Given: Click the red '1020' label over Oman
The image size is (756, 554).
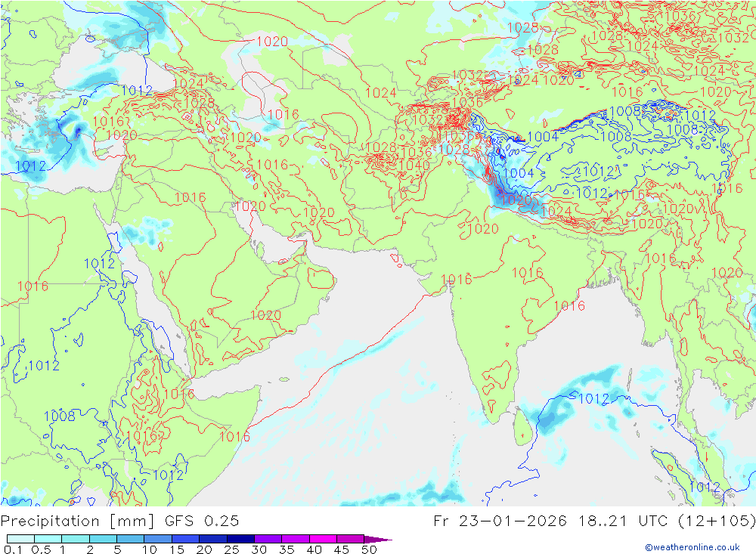Looking at the screenshot, I should pyautogui.click(x=265, y=315).
